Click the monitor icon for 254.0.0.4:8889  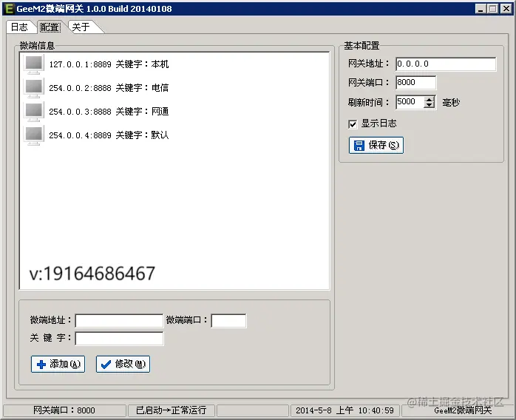click(34, 135)
